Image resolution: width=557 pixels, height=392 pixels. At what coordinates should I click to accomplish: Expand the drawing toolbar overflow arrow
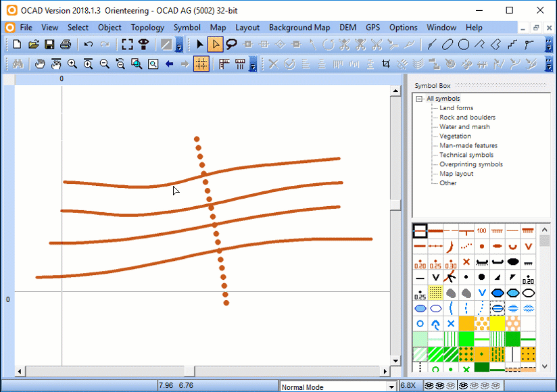point(549,45)
